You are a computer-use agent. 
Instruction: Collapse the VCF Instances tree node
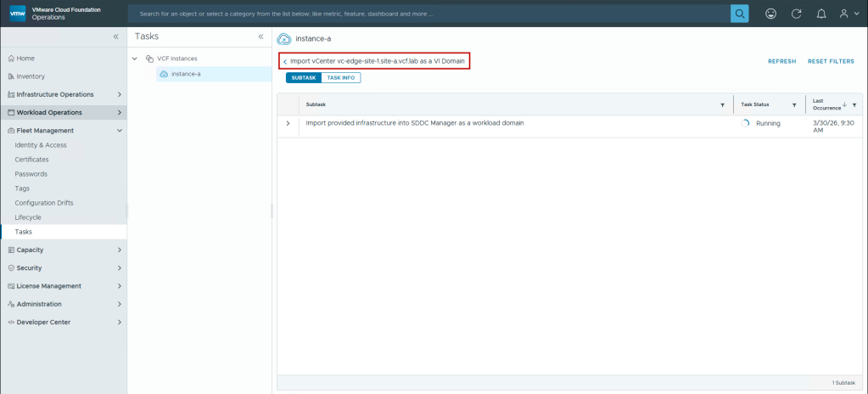click(135, 59)
